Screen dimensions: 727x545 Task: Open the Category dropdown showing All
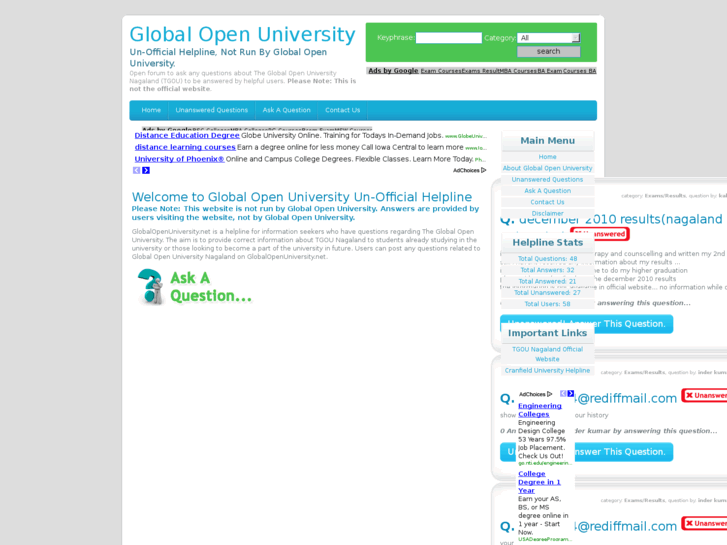(548, 38)
